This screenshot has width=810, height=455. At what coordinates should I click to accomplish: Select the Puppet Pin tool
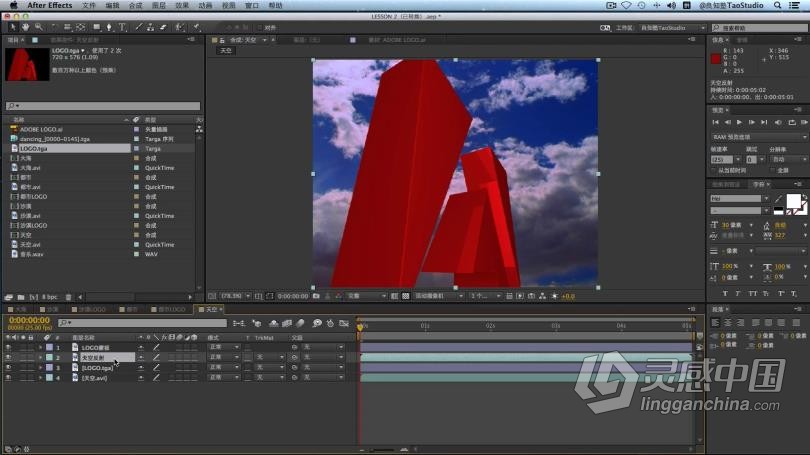197,27
